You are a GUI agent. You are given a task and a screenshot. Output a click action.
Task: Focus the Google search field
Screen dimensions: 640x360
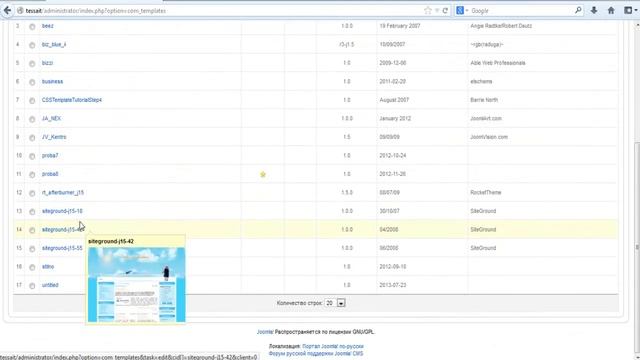(x=520, y=11)
